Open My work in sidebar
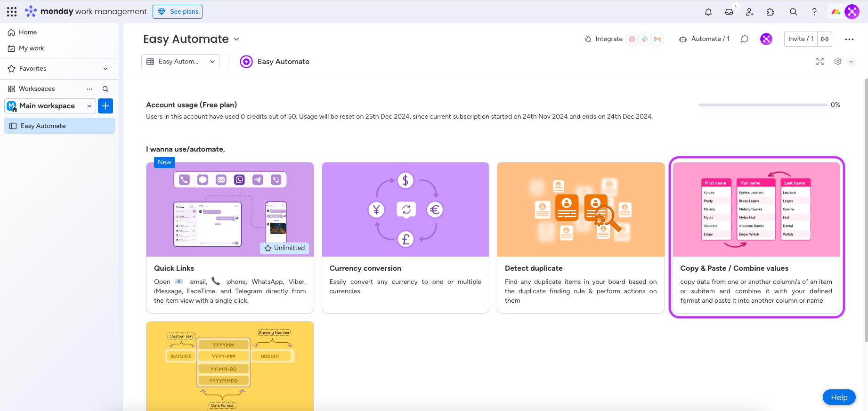The image size is (868, 411). [31, 48]
